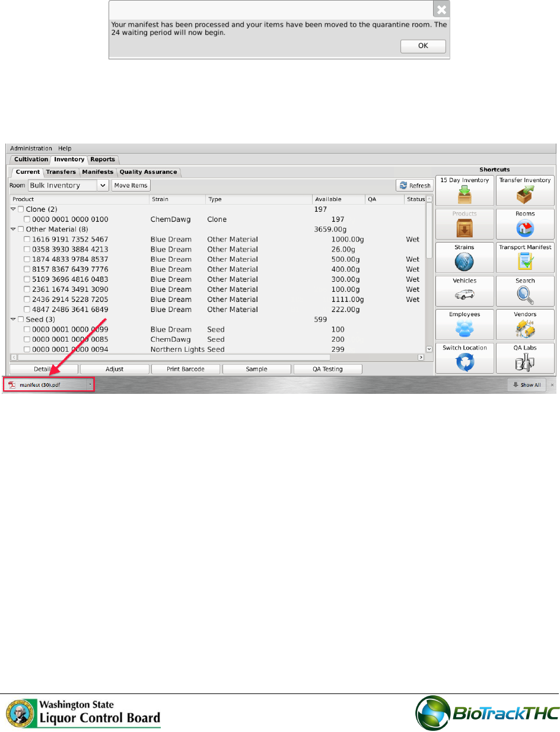
Task: Close the manifest processed dialog with X
Action: point(441,9)
